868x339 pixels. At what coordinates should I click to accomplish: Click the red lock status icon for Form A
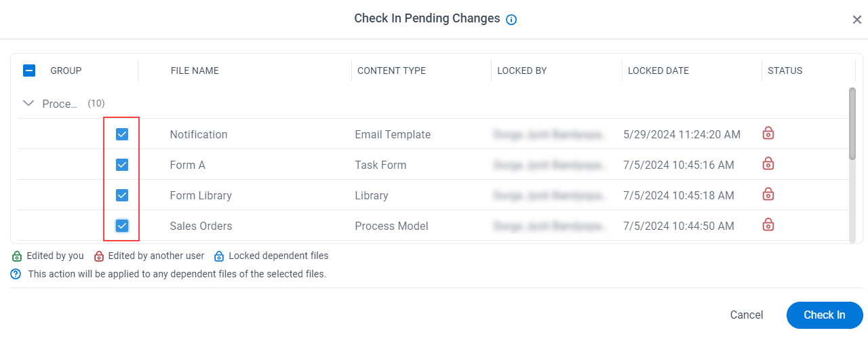coord(768,163)
